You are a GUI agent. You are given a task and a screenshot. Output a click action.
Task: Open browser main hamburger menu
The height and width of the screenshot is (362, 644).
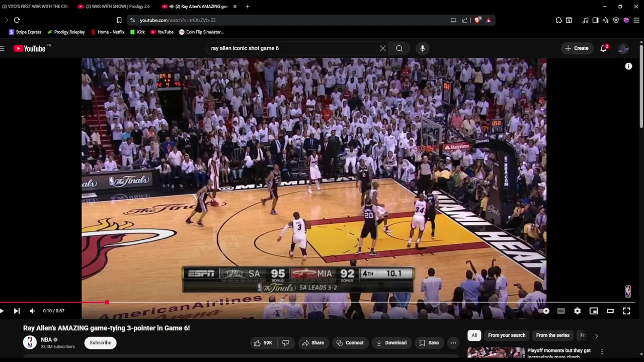point(636,20)
